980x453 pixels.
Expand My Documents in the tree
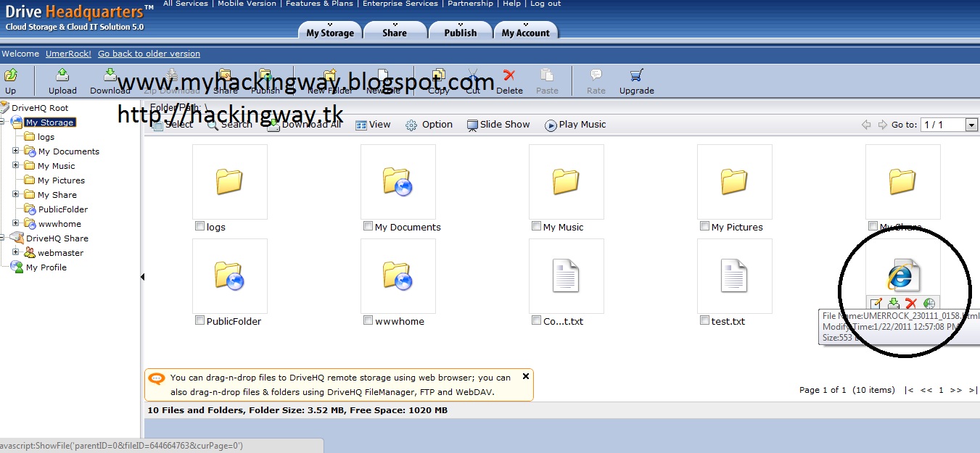16,151
